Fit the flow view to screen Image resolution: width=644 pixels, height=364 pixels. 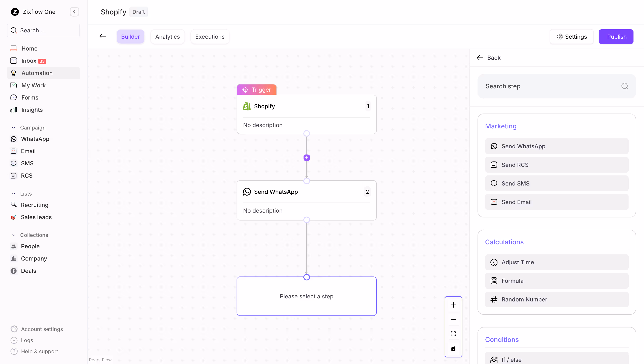point(453,334)
